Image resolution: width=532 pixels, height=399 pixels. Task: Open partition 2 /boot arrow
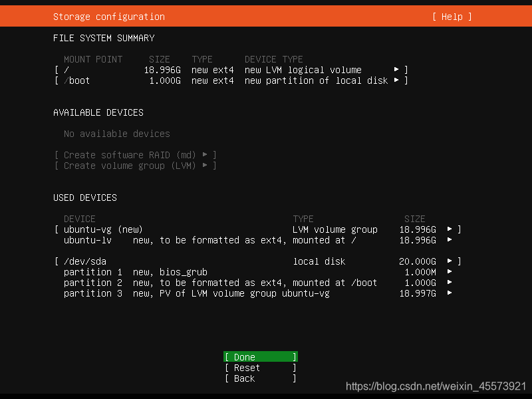[450, 282]
